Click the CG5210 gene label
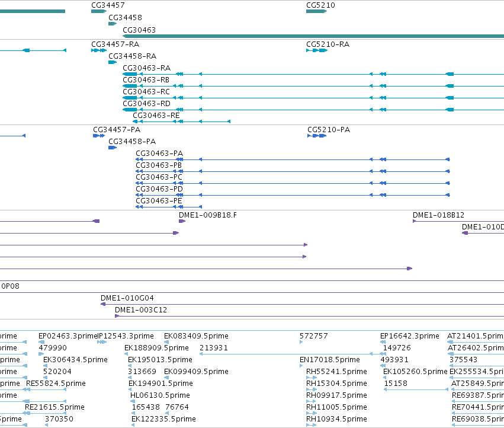The width and height of the screenshot is (504, 428). (x=320, y=5)
